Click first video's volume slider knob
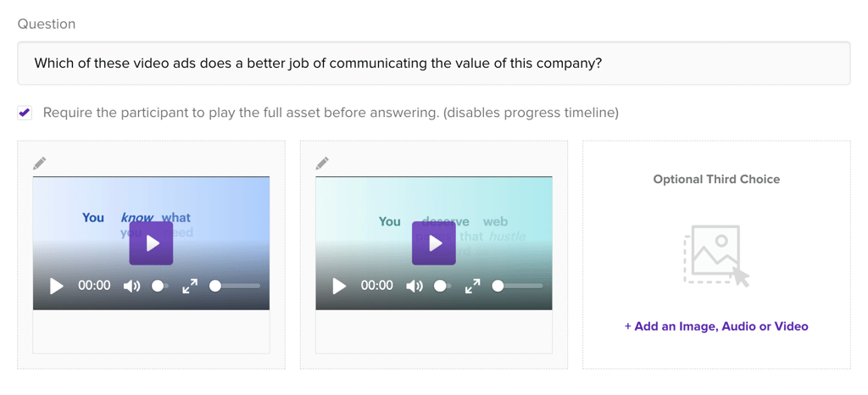 coord(158,286)
